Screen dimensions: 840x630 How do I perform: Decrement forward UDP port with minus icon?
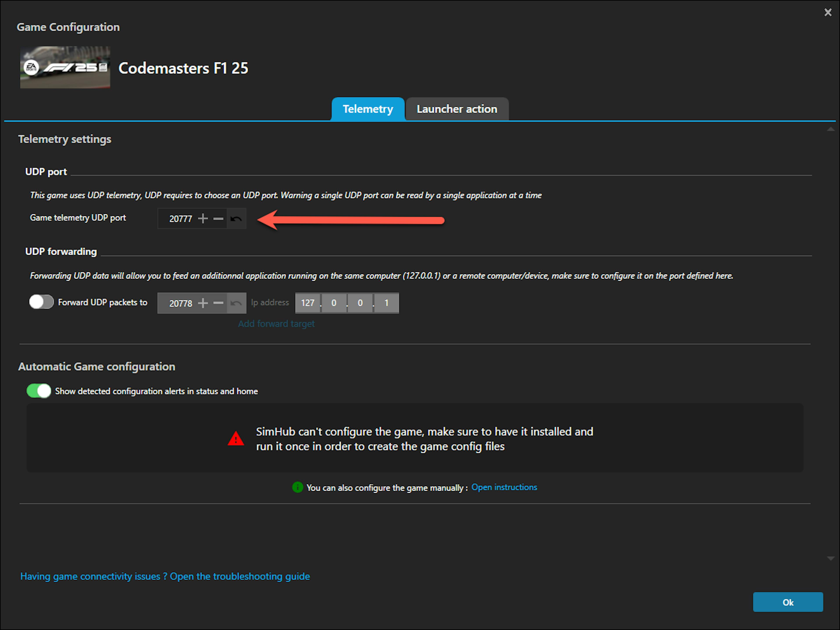[x=218, y=303]
